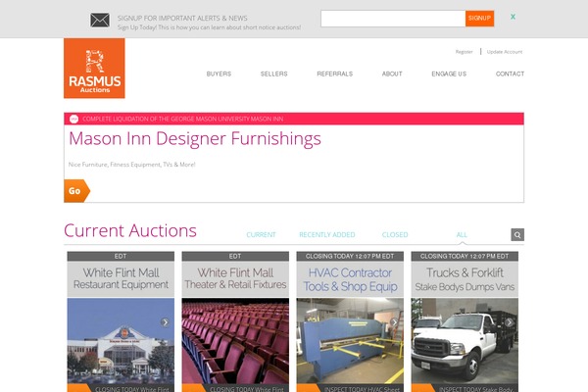Click next arrow on Trucks & Forklift image
This screenshot has width=588, height=392.
tap(509, 322)
